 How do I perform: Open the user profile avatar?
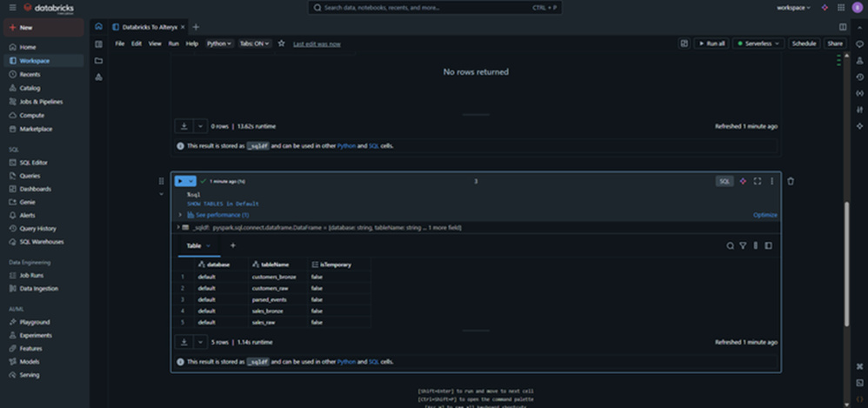(858, 8)
